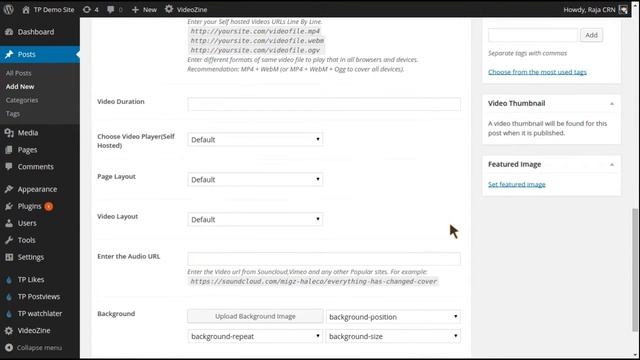The width and height of the screenshot is (640, 360).
Task: Open the background-position dropdown
Action: [x=393, y=317]
